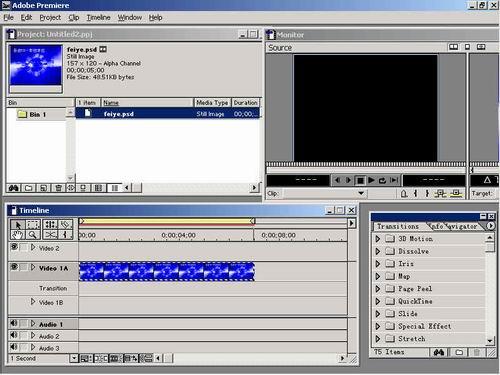The width and height of the screenshot is (500, 375).
Task: Click the feiye.psd clip on Video 1A
Action: click(x=167, y=271)
